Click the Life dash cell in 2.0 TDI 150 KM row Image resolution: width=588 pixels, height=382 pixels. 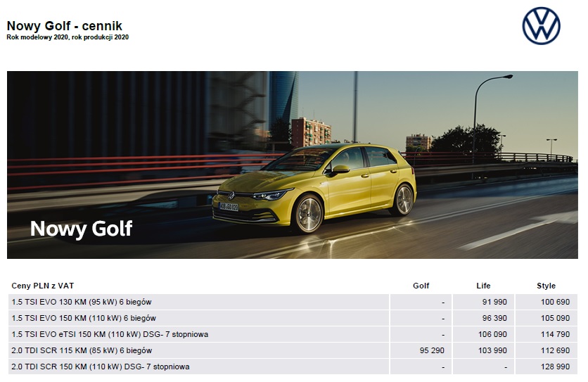point(483,367)
